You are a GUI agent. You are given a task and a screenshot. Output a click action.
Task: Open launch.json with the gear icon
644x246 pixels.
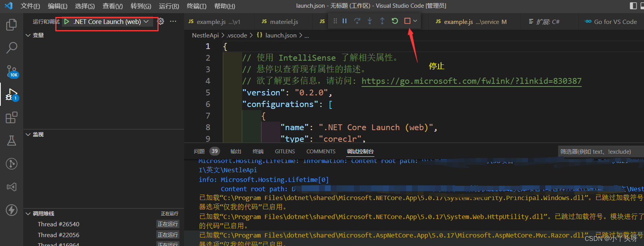tap(161, 22)
